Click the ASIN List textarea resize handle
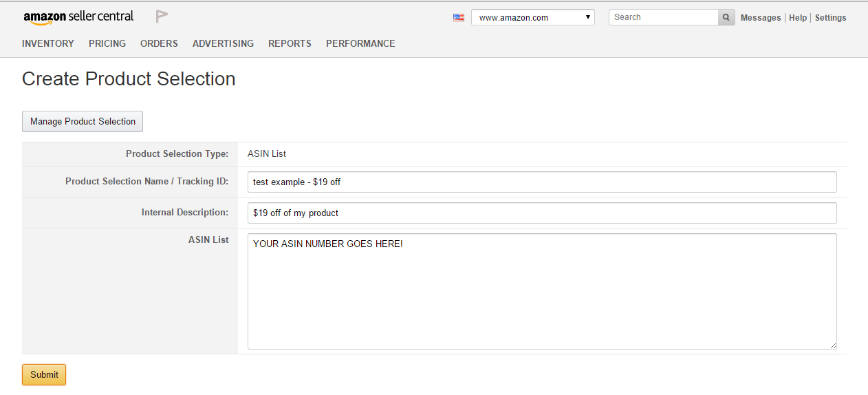Image resolution: width=868 pixels, height=395 pixels. point(833,345)
